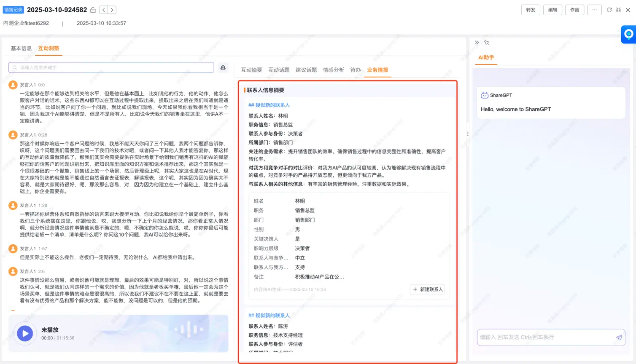Click the 编辑 button
Viewport: 636px width, 364px height.
[552, 10]
